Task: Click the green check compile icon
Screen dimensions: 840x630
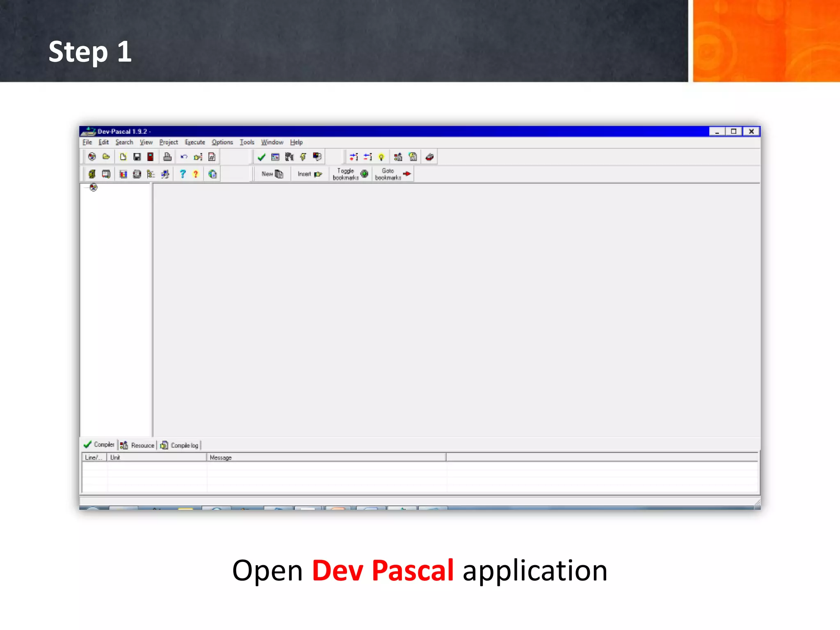Action: click(x=261, y=157)
